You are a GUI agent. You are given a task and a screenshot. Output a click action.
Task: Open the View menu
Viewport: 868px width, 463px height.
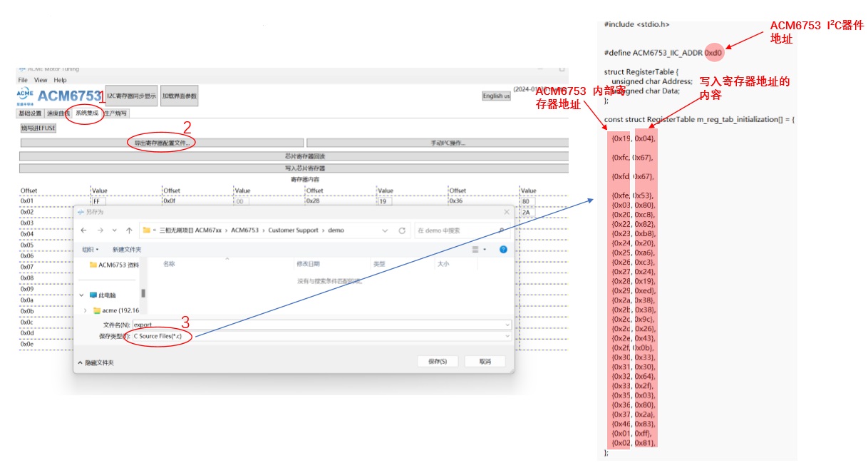pyautogui.click(x=41, y=80)
